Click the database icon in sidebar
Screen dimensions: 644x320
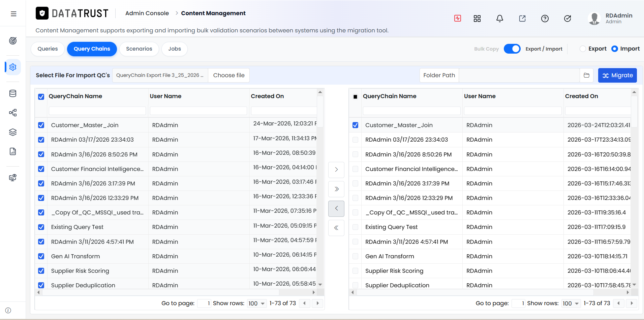click(13, 93)
